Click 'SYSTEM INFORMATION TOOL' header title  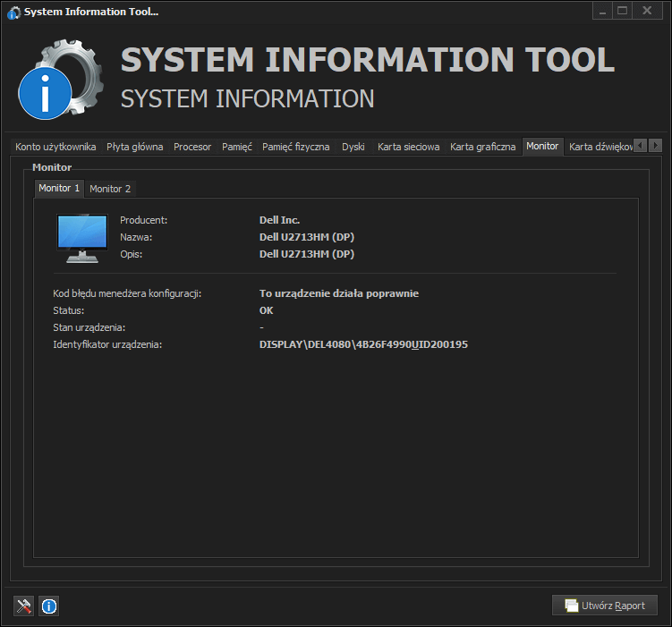368,60
